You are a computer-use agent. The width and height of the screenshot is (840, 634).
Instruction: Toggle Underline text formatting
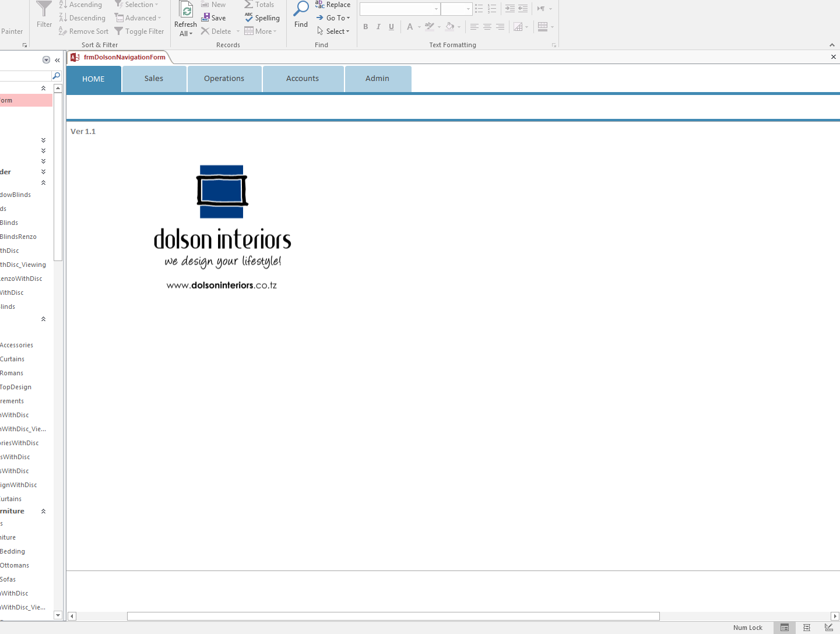click(391, 27)
